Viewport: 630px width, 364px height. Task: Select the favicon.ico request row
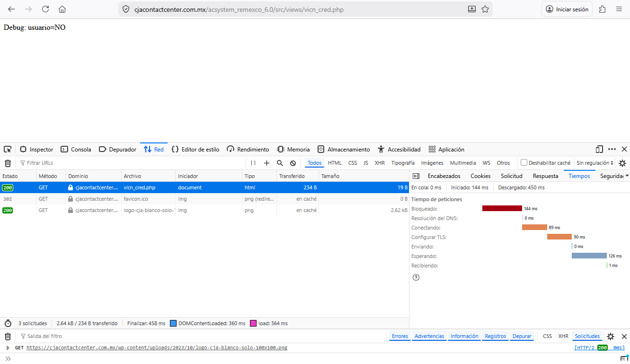204,199
